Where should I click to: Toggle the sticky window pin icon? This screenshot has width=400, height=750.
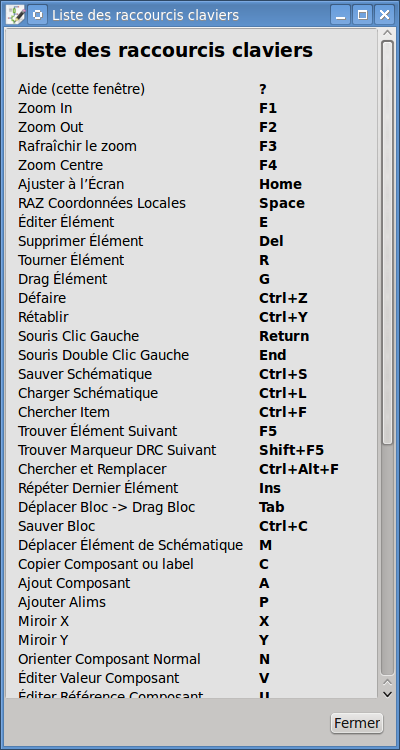tap(37, 15)
